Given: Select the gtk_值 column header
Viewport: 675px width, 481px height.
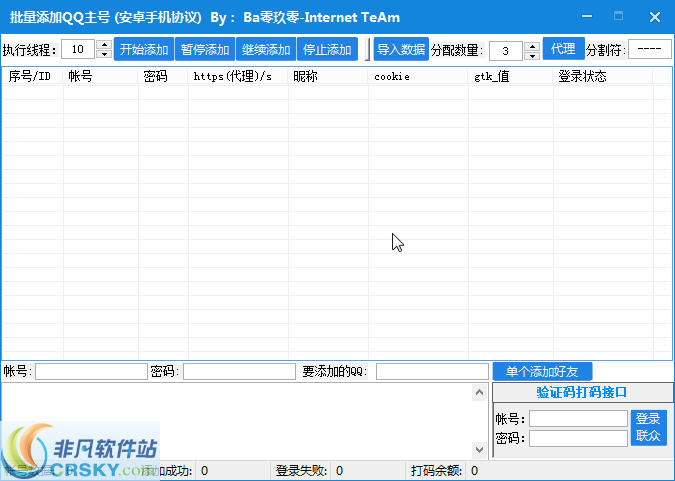Looking at the screenshot, I should (511, 77).
